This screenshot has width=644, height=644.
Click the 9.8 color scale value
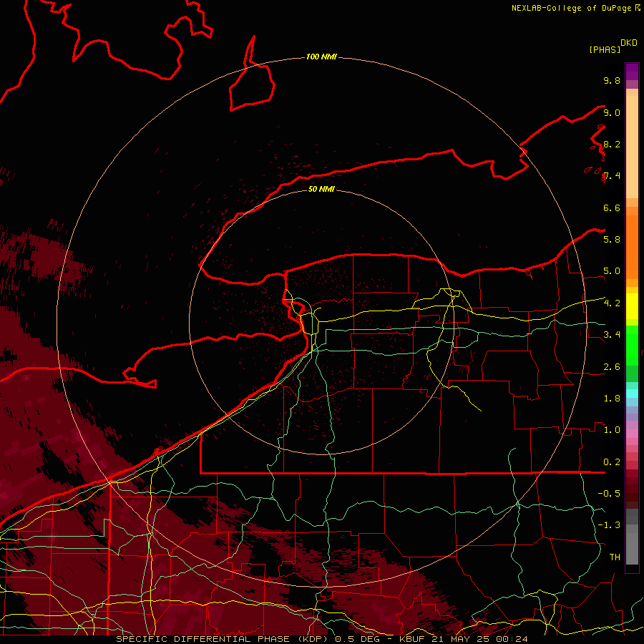point(612,80)
